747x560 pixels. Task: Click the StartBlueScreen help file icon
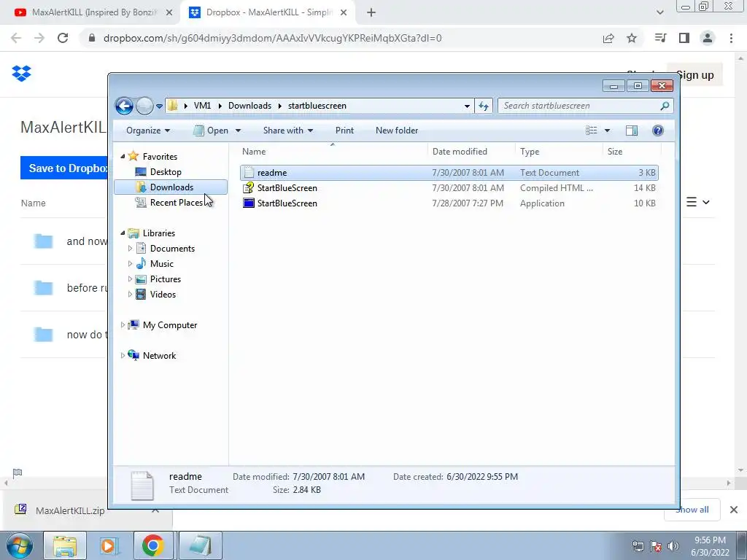point(249,187)
